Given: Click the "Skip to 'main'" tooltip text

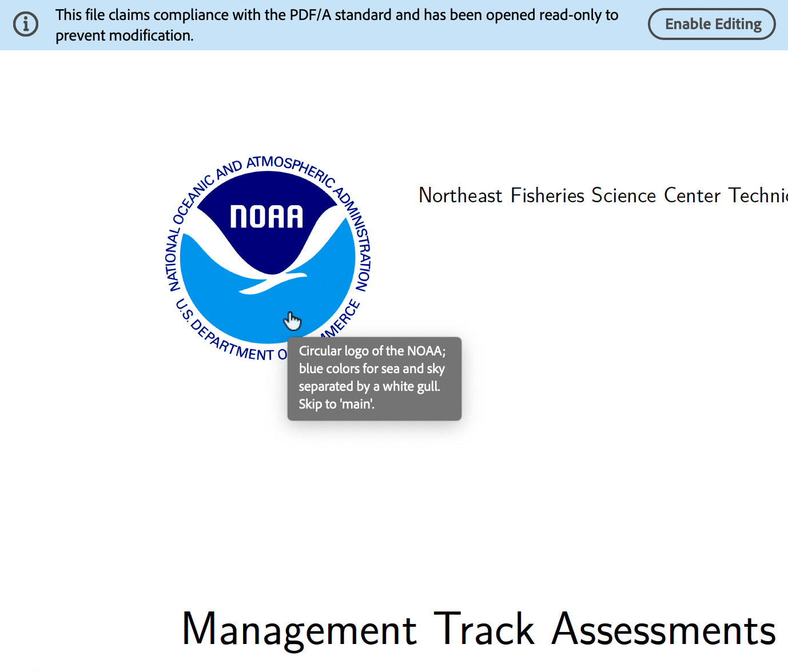Looking at the screenshot, I should click(336, 404).
